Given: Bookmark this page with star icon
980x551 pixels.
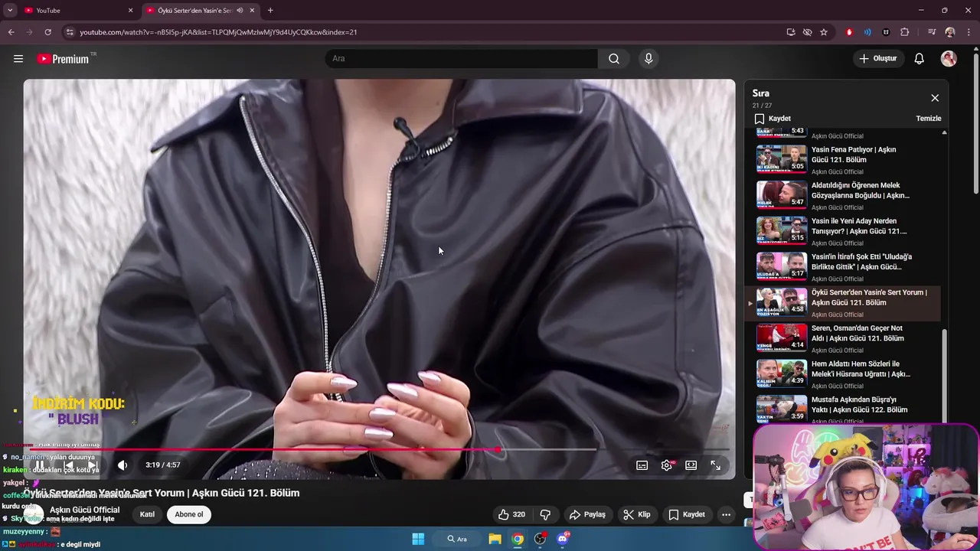Looking at the screenshot, I should click(x=824, y=32).
